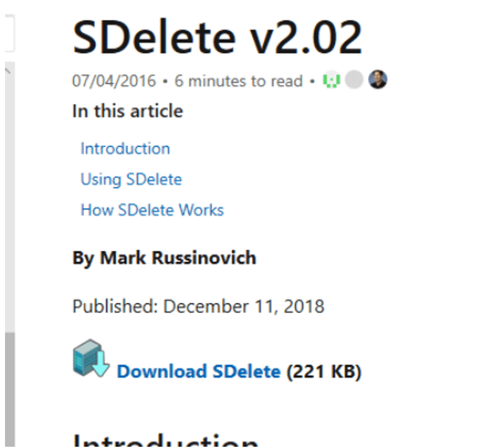Click the By Mark Russinovich byline

[x=164, y=258]
